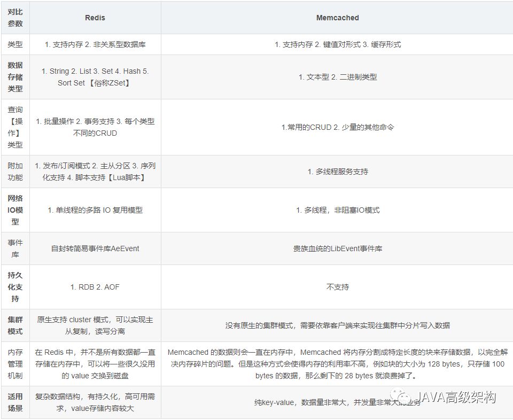
Task: Select the Redis cell listing String, List, Set
Action: coord(95,77)
